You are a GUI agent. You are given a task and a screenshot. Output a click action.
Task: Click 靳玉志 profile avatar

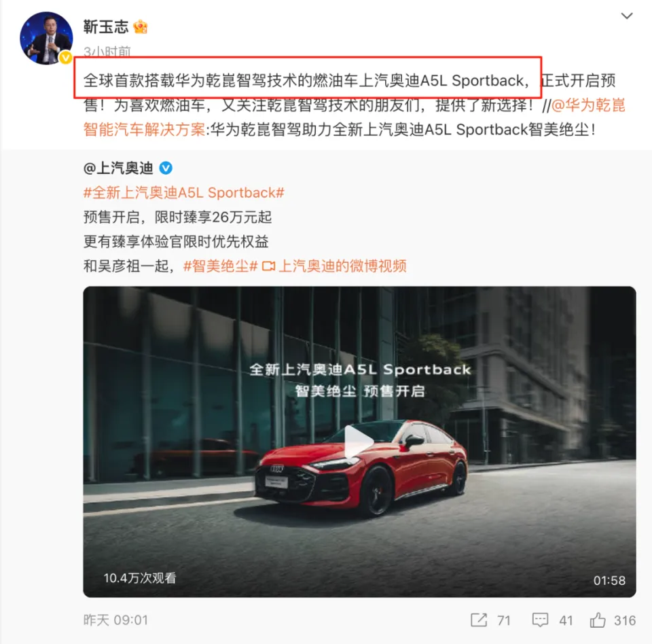coord(46,38)
